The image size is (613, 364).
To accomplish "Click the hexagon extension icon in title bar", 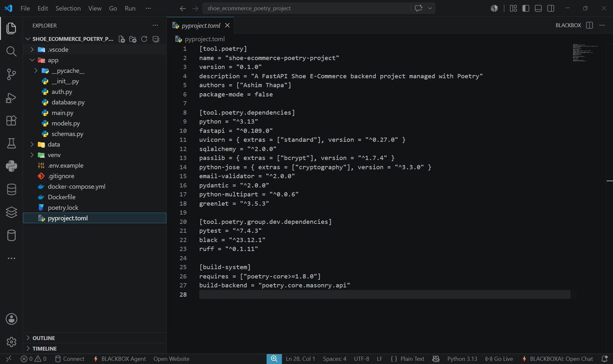I will pos(494,8).
